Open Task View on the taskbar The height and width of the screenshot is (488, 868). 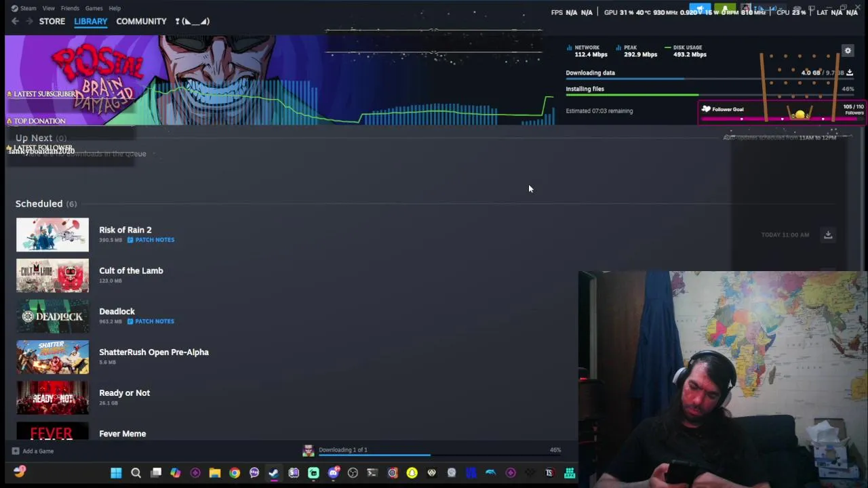[156, 473]
